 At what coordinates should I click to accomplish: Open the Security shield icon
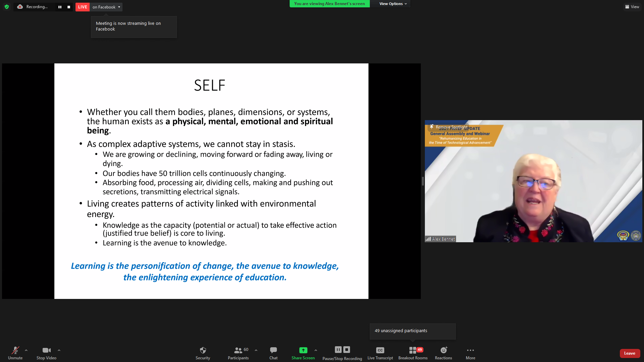point(203,350)
